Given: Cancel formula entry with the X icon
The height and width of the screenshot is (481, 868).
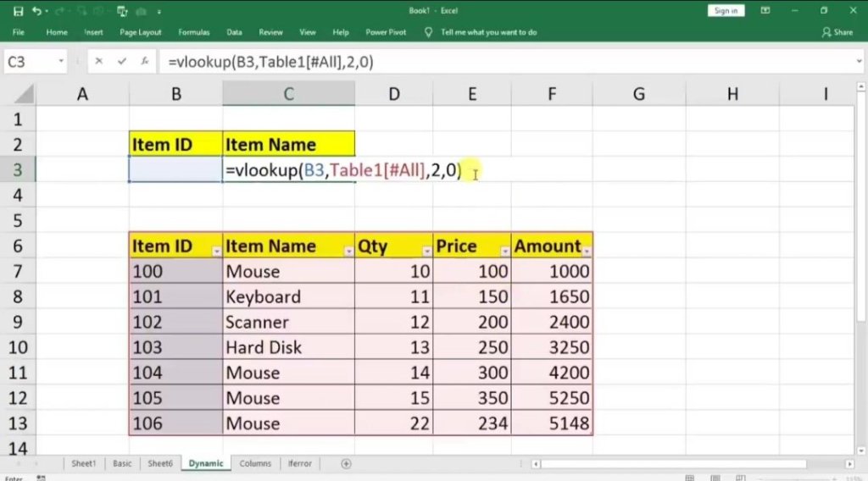Looking at the screenshot, I should [99, 62].
